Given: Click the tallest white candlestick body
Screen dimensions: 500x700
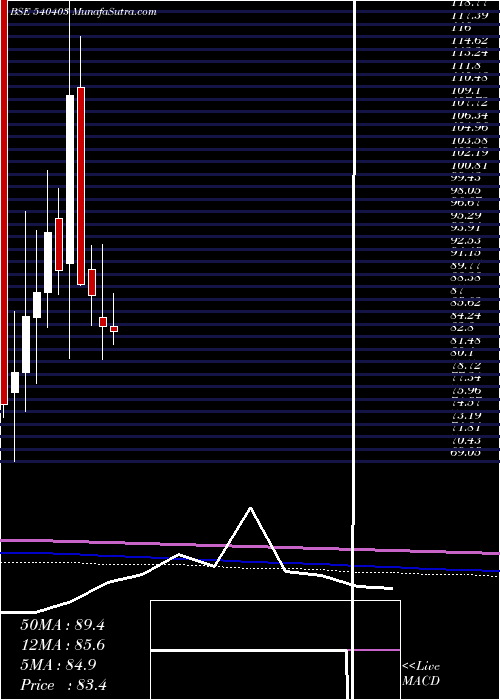Looking at the screenshot, I should pos(70,179).
